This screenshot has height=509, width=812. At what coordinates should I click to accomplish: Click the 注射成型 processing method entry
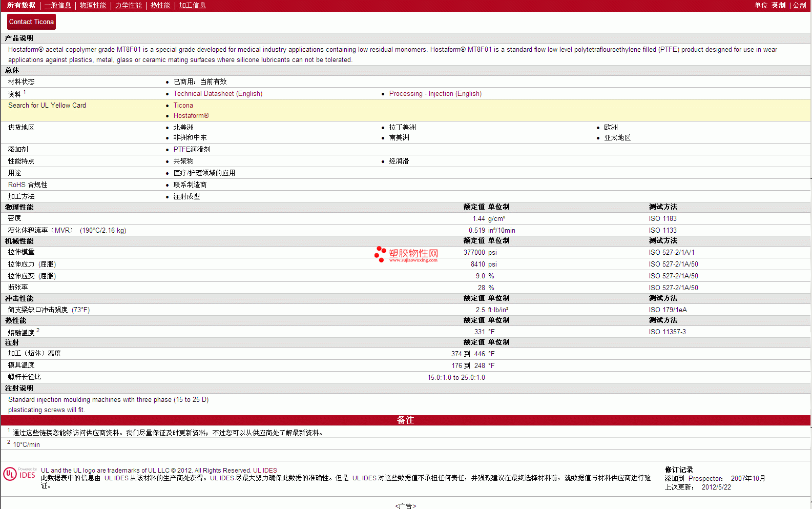(x=186, y=197)
